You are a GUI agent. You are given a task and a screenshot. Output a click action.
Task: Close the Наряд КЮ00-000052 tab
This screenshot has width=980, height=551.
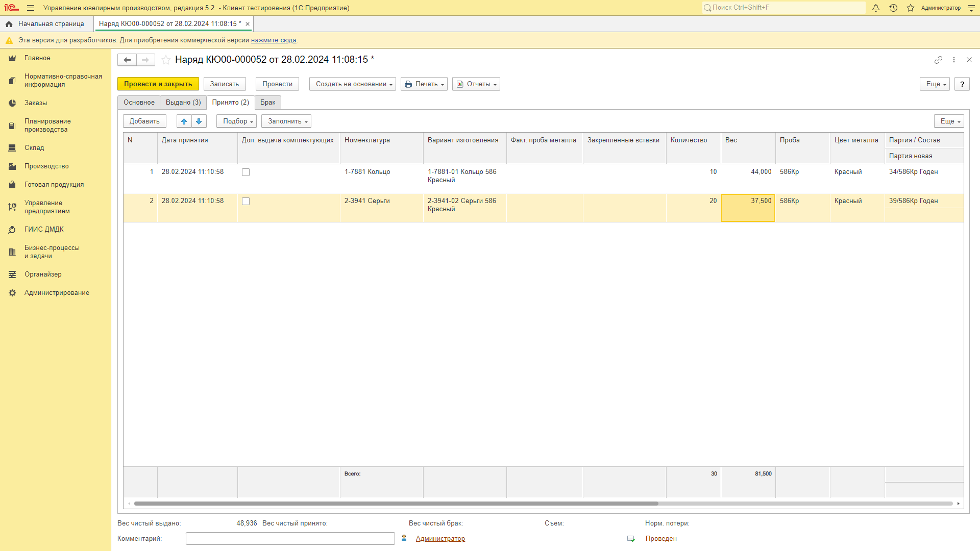(x=248, y=24)
